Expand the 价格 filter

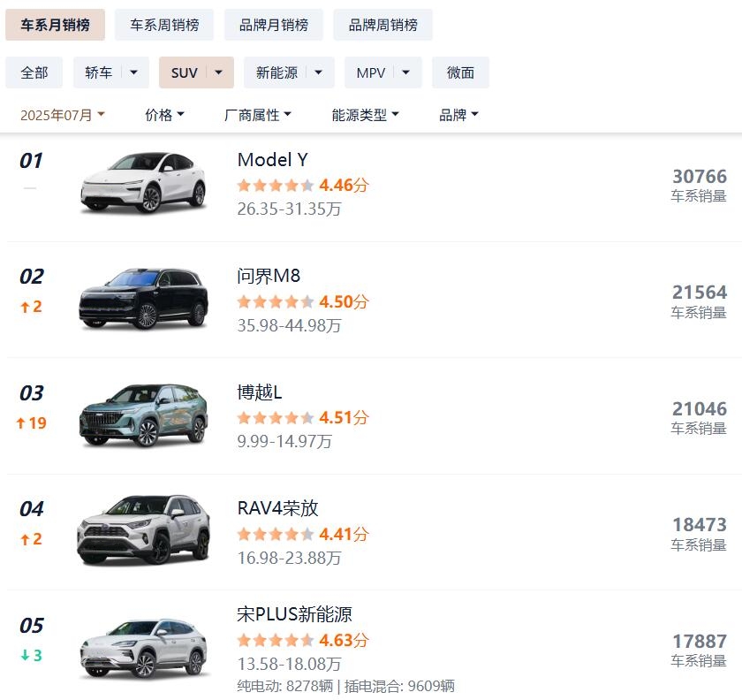[x=164, y=115]
